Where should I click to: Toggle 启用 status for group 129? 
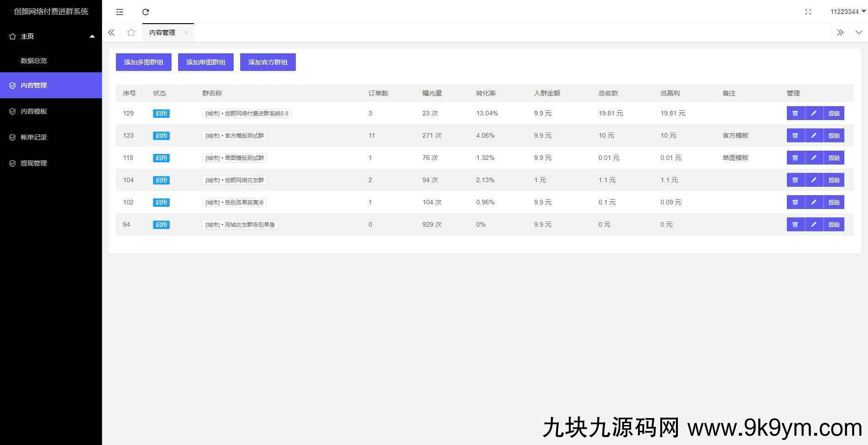161,114
